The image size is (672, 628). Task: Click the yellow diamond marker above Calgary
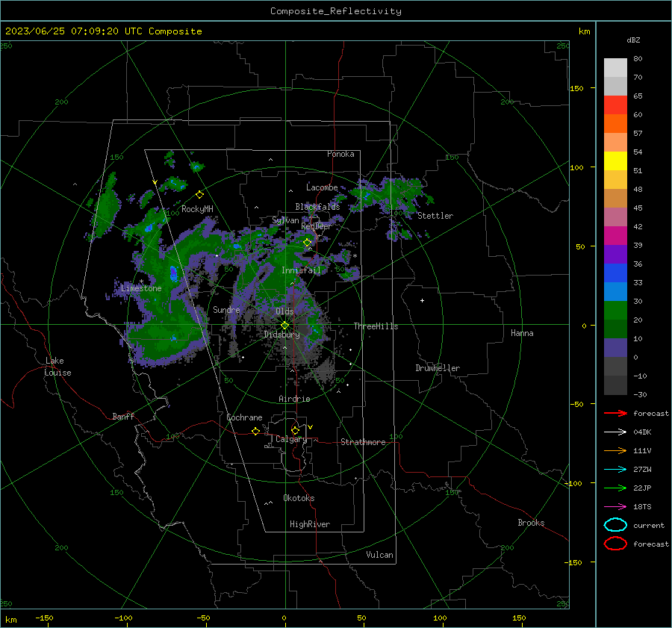pos(295,430)
